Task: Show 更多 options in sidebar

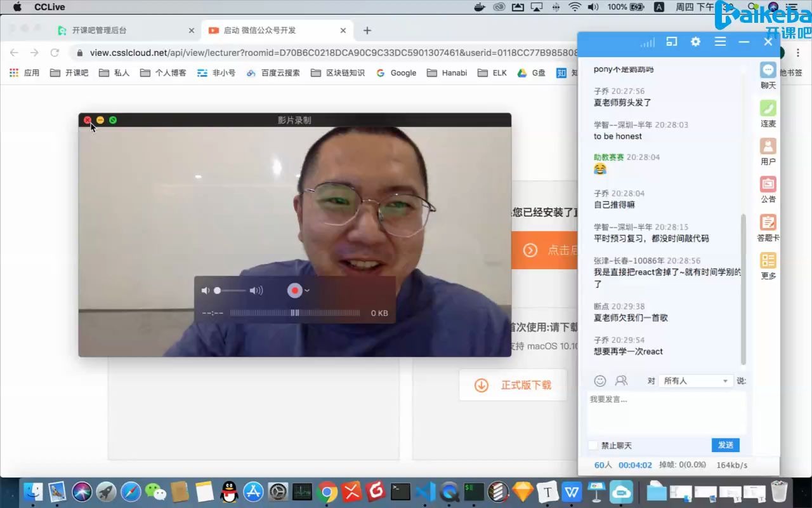Action: (x=768, y=266)
